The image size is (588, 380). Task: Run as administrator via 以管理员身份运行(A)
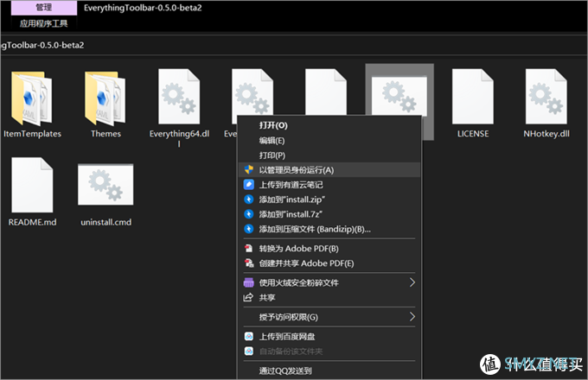tap(329, 170)
